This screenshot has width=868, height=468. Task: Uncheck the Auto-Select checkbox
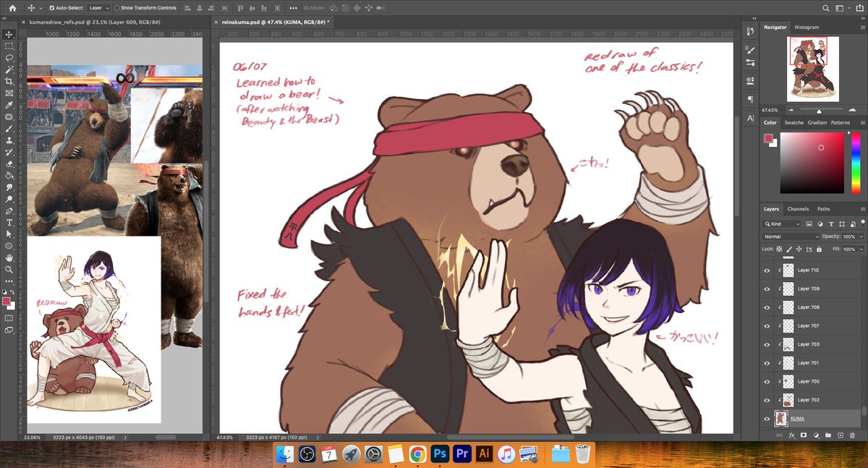(51, 8)
